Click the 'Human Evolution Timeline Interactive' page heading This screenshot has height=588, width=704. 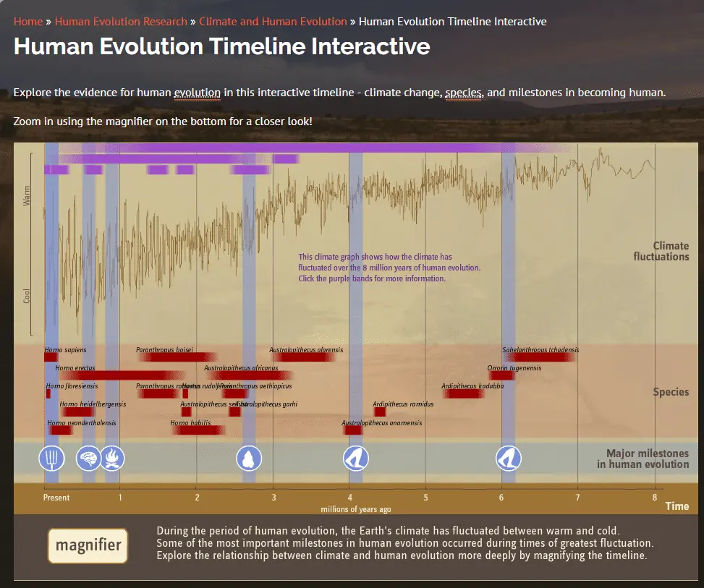[x=222, y=46]
